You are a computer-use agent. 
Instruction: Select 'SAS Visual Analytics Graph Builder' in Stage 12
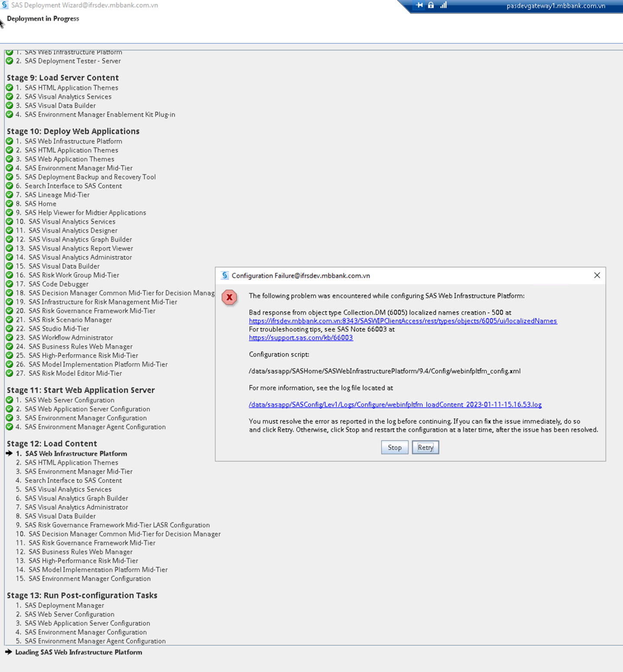[76, 498]
